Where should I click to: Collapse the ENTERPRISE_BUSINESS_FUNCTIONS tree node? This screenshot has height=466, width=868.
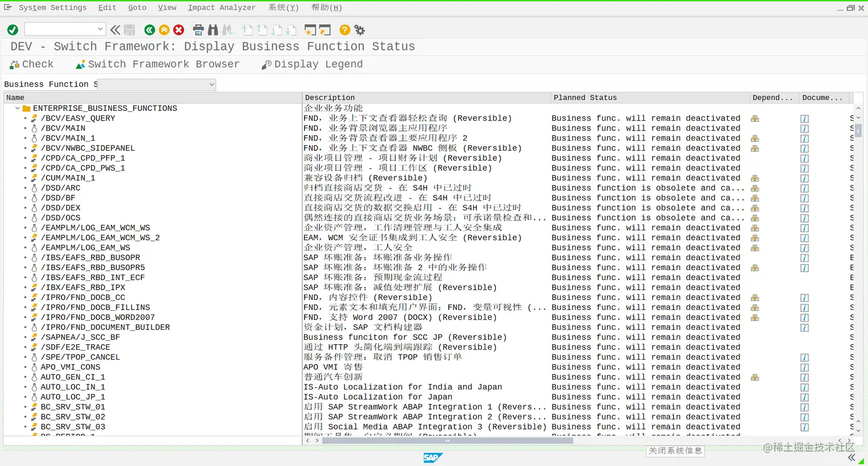[18, 108]
